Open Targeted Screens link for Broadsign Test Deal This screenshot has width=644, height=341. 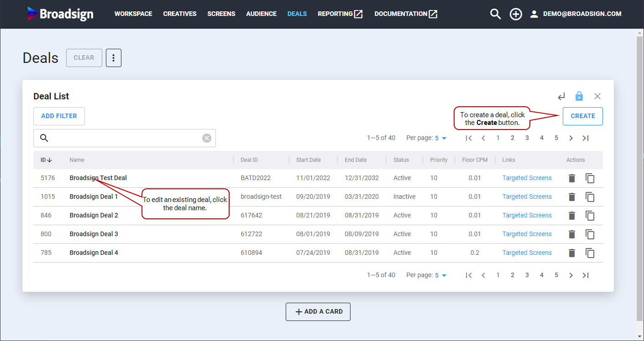tap(527, 178)
